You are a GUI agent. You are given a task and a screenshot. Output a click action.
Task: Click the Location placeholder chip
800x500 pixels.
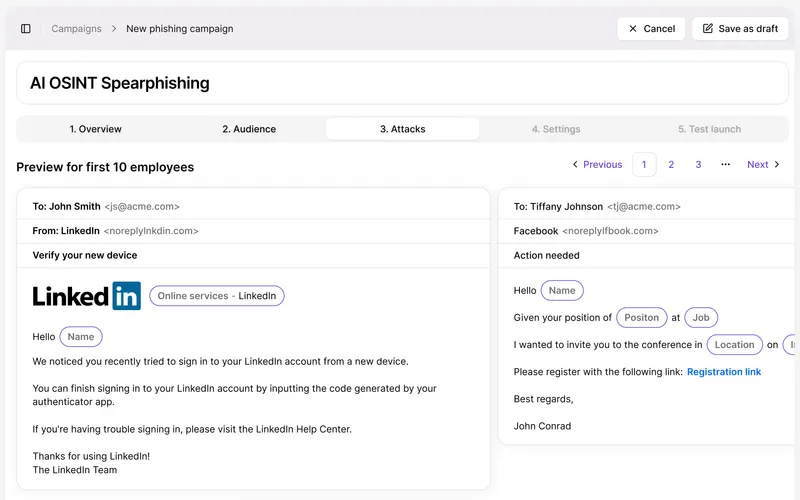pyautogui.click(x=735, y=344)
